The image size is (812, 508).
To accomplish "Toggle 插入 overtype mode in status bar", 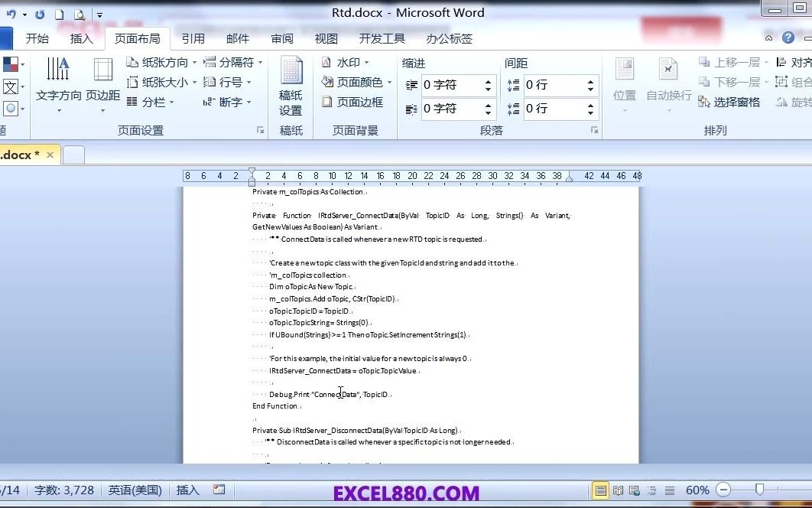I will pos(187,490).
